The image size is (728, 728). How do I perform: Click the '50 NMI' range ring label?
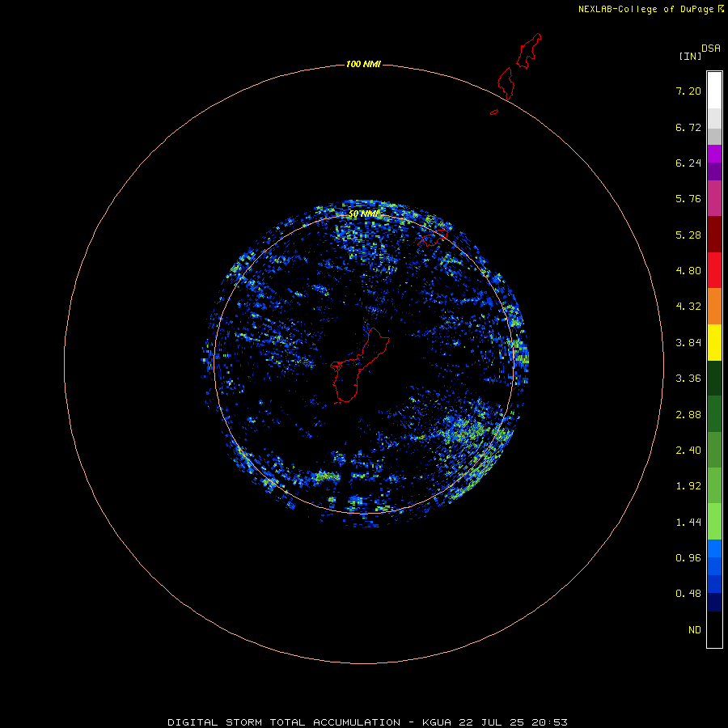click(363, 214)
